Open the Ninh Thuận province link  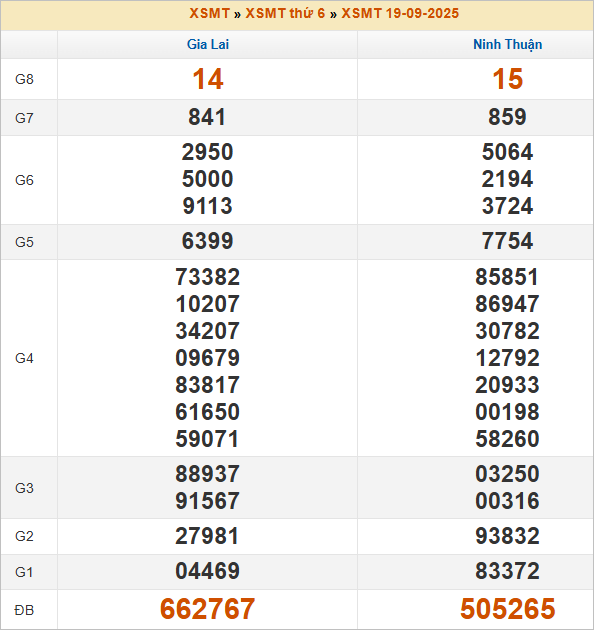508,45
